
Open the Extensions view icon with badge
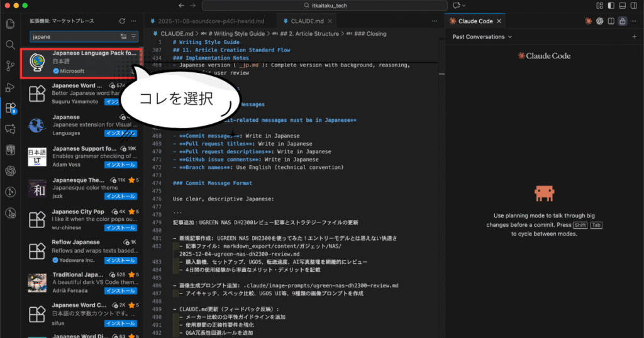tap(10, 108)
